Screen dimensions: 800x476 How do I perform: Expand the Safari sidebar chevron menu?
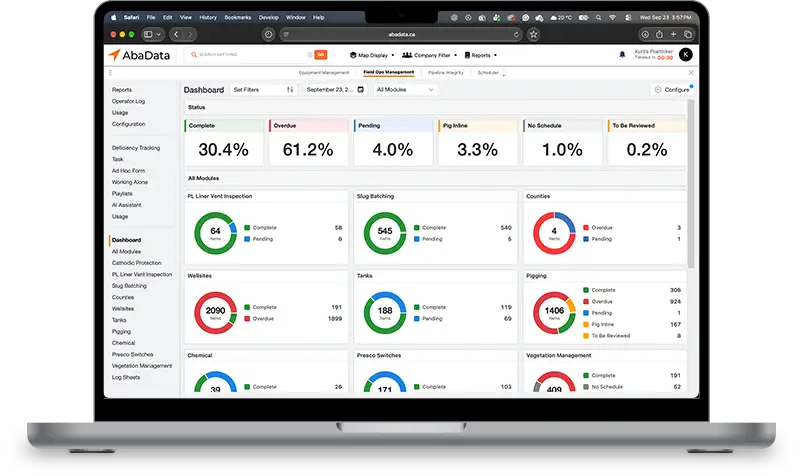(x=159, y=34)
